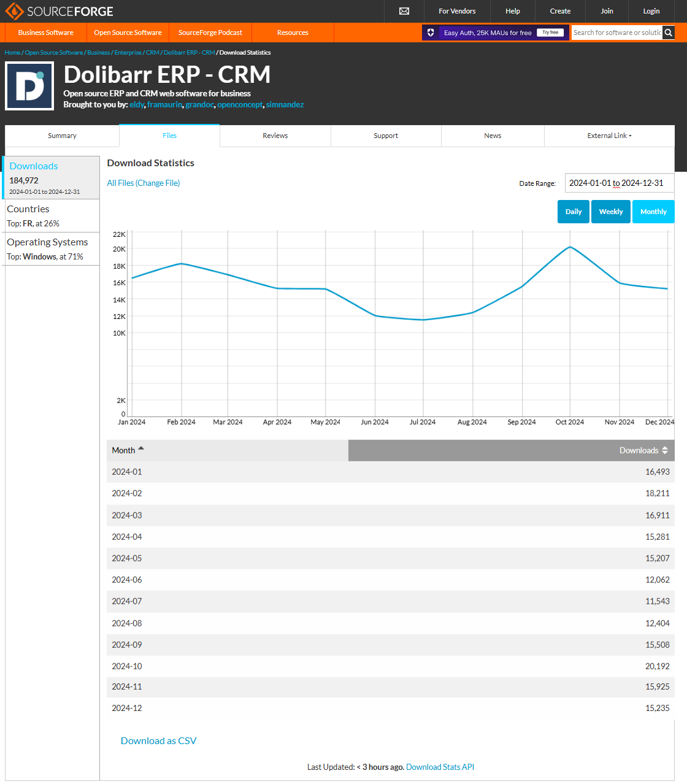Click the search magnifier button
The image size is (687, 784).
pyautogui.click(x=669, y=33)
